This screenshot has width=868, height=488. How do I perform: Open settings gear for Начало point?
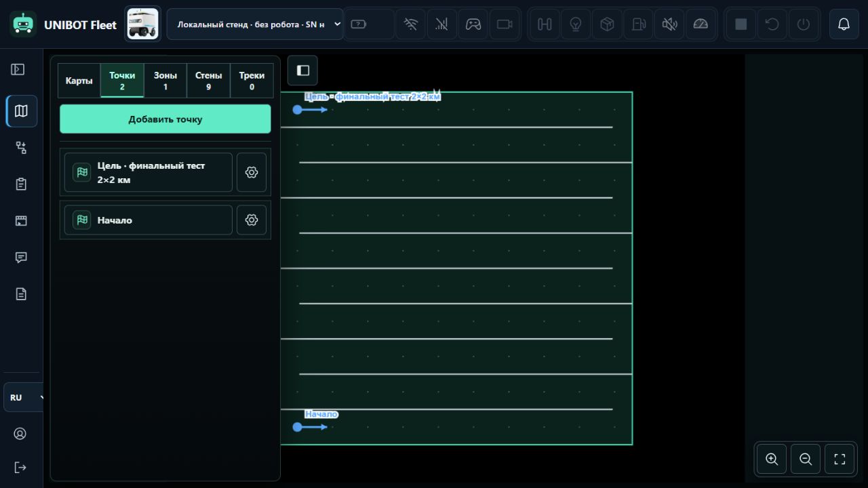click(x=252, y=220)
